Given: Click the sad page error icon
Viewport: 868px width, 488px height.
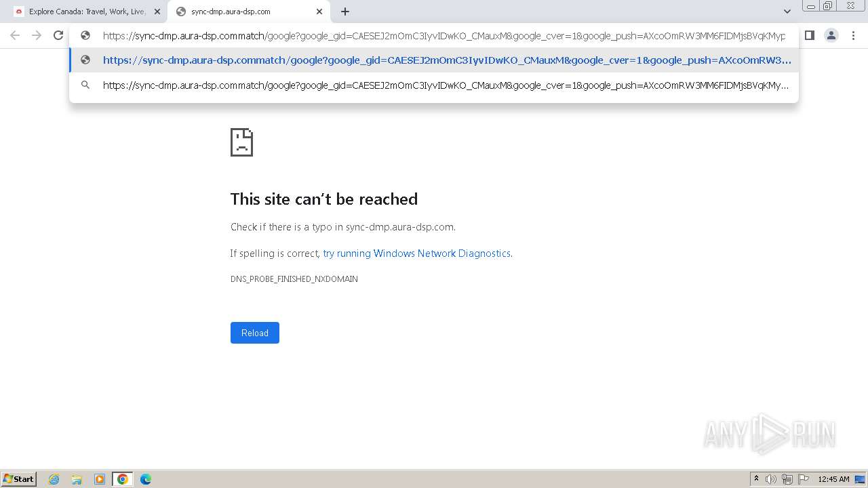Looking at the screenshot, I should (242, 142).
